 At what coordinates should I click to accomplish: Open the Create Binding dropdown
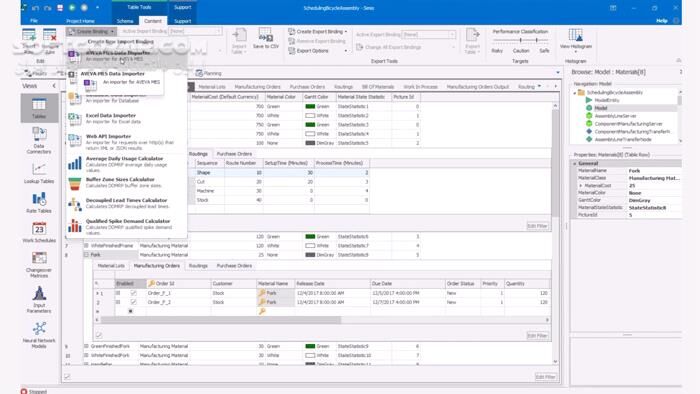point(91,31)
